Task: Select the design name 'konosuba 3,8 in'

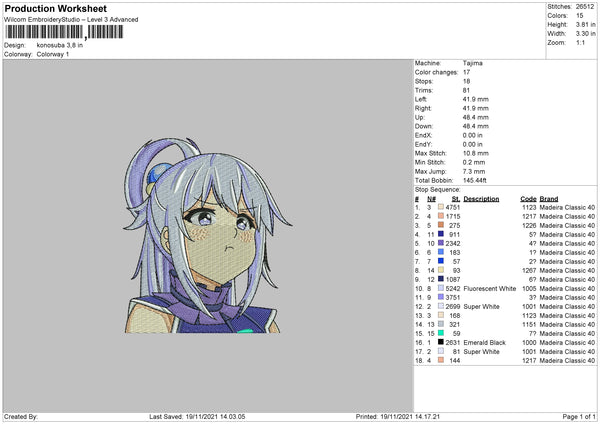Action: coord(60,45)
